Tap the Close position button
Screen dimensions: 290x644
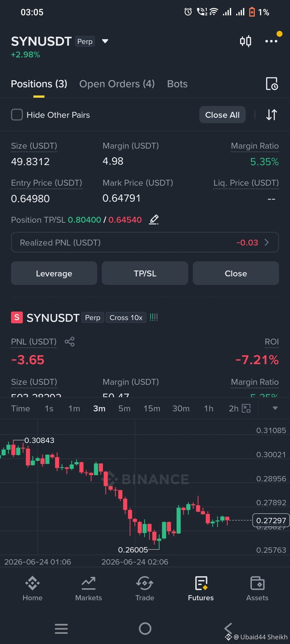(236, 273)
